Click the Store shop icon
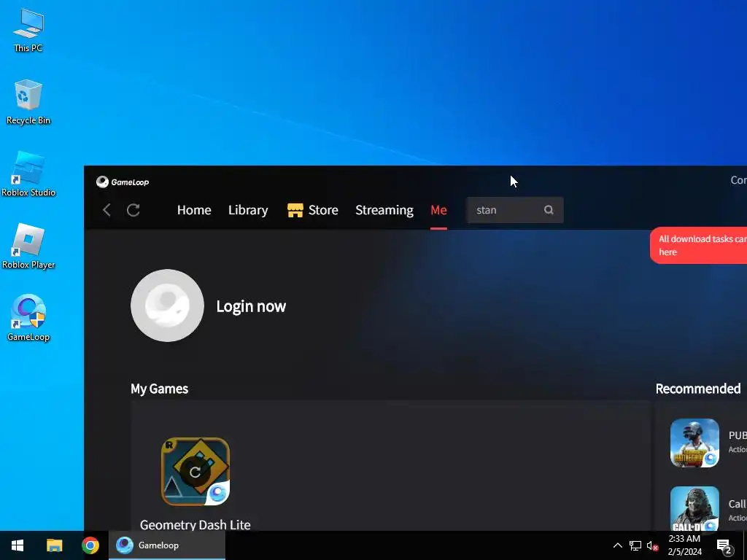Image resolution: width=747 pixels, height=560 pixels. coord(295,210)
